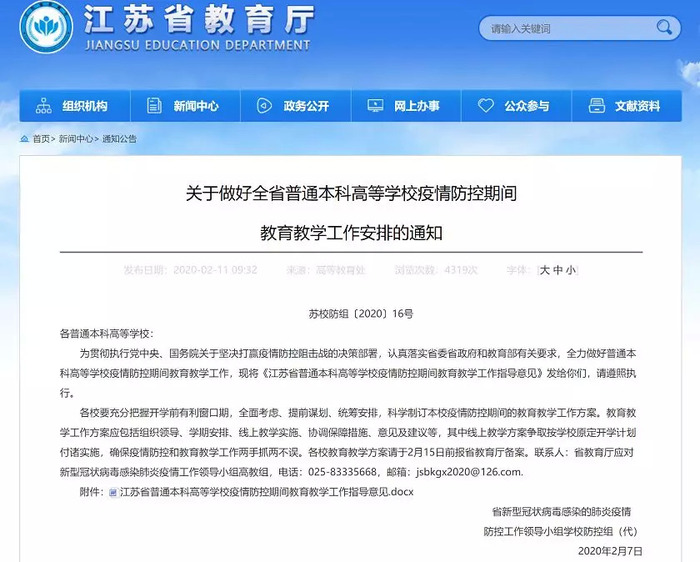The width and height of the screenshot is (700, 562).
Task: Click the phone number 025-83335668
Action: tap(342, 472)
